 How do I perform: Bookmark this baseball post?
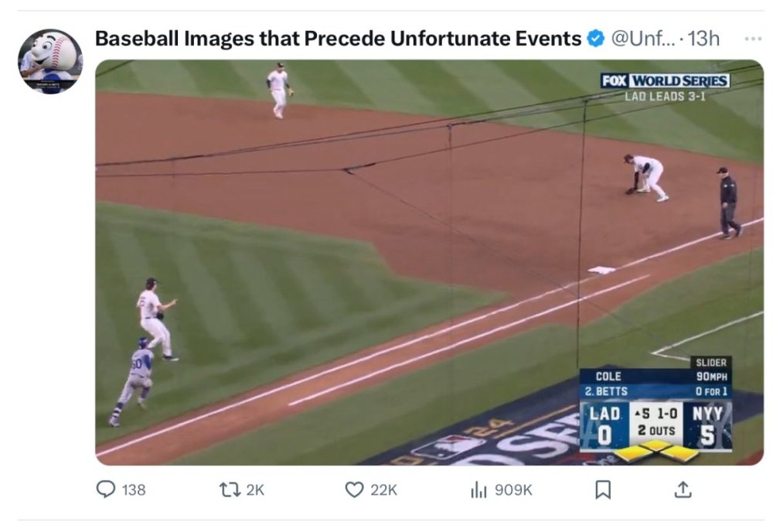click(x=603, y=489)
